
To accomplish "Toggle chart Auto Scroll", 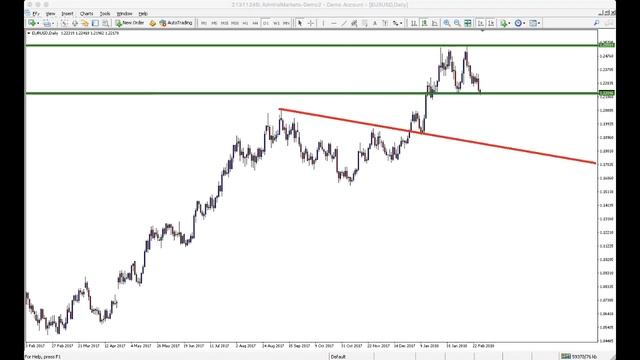I will 480,23.
